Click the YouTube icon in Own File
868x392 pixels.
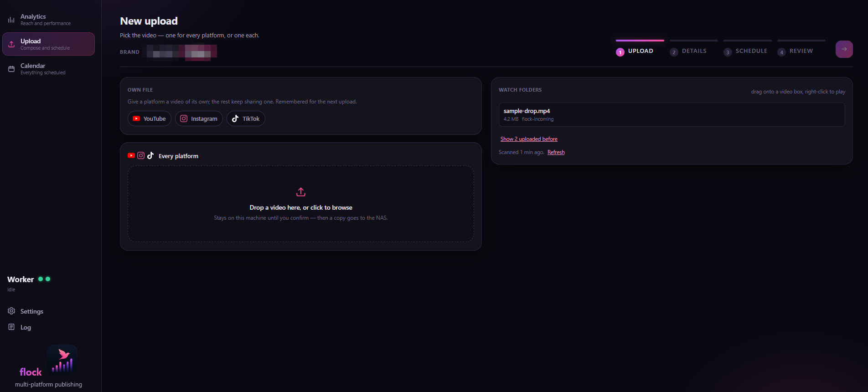tap(136, 119)
